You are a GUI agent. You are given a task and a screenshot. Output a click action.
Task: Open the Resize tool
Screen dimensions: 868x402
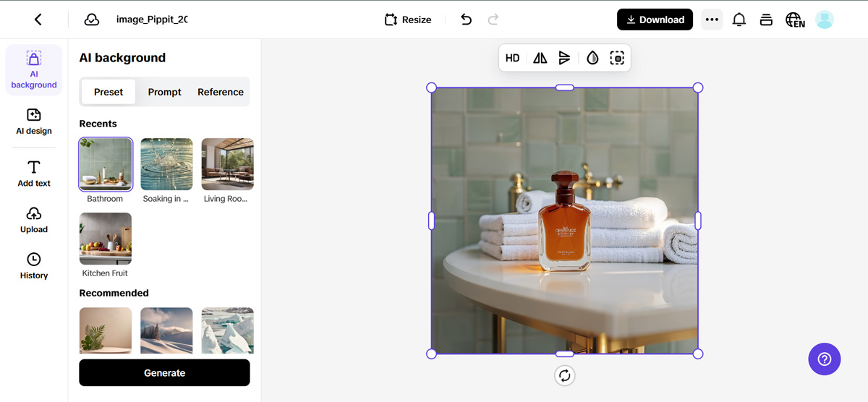point(408,20)
